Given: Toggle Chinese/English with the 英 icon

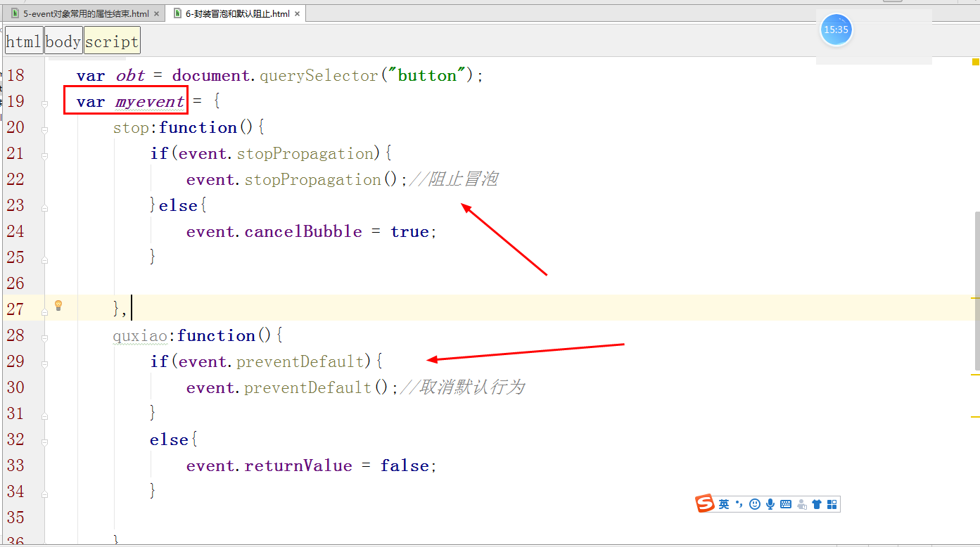Looking at the screenshot, I should [723, 503].
